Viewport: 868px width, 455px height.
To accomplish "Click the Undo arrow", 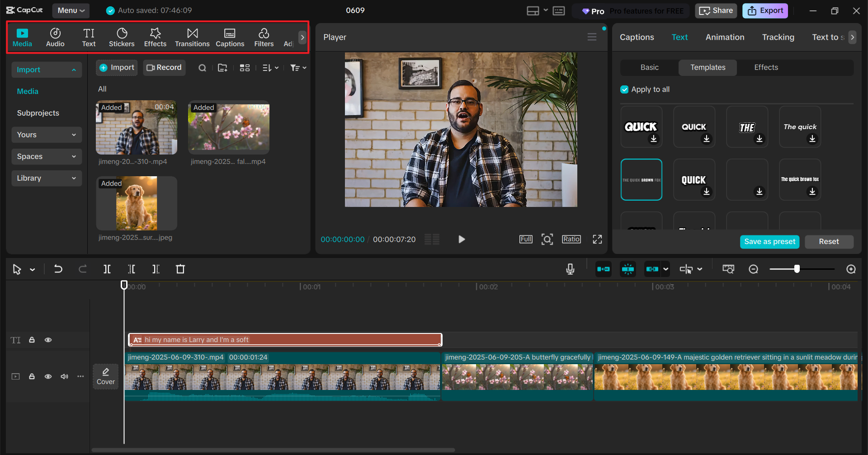I will pyautogui.click(x=58, y=269).
